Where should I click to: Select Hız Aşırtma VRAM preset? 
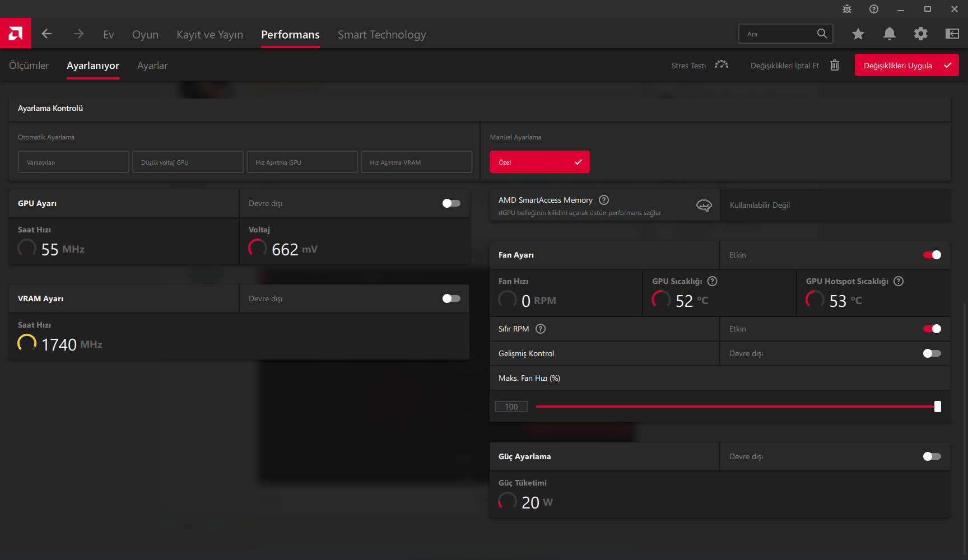[416, 162]
